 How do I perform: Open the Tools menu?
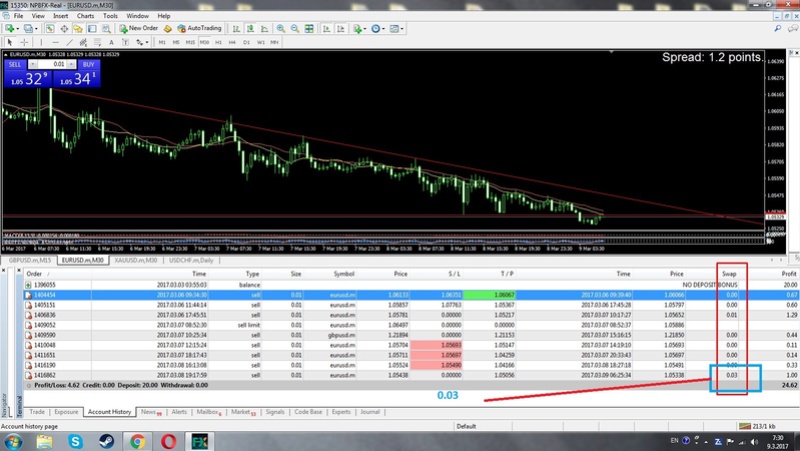pyautogui.click(x=110, y=16)
